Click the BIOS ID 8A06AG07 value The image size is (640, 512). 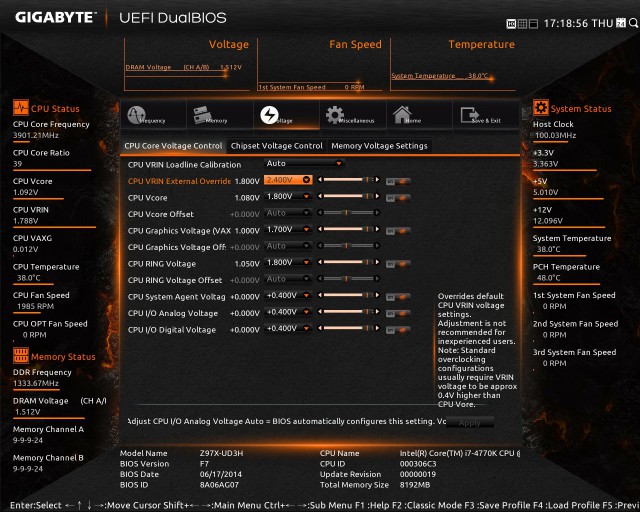tap(219, 485)
